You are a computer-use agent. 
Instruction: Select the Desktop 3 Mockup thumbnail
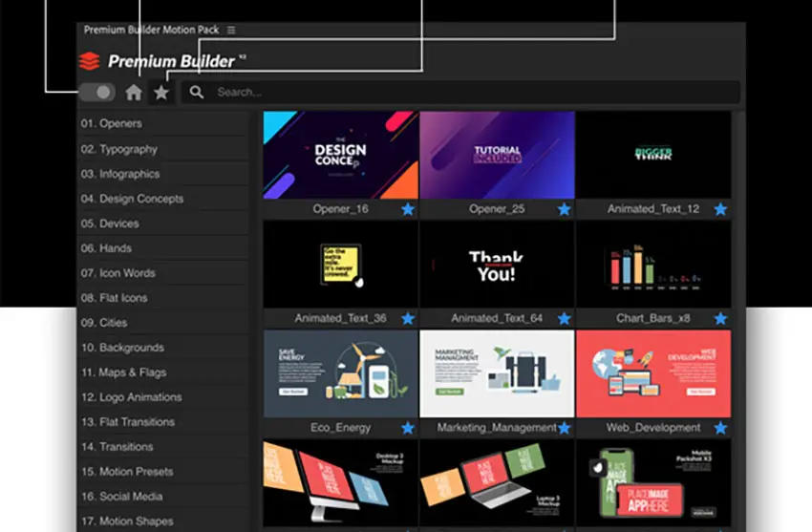[x=341, y=483]
